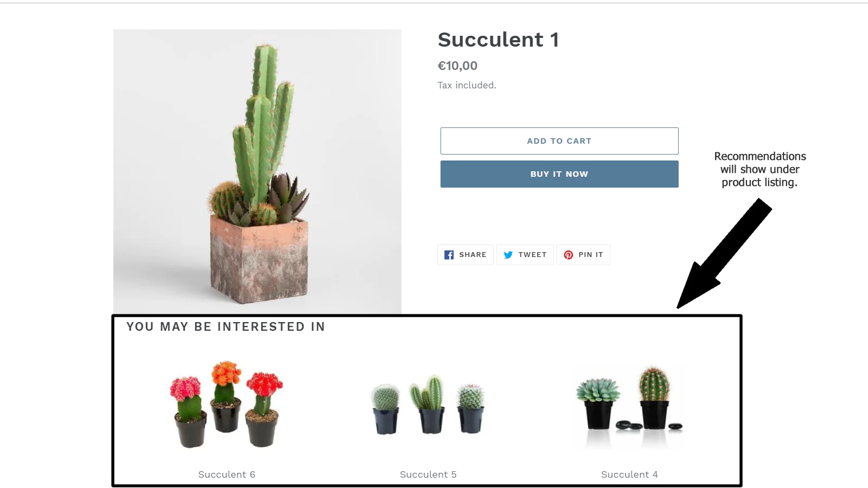Click the Recommendations annotation text
Image resolution: width=868 pixels, height=488 pixels.
click(759, 169)
